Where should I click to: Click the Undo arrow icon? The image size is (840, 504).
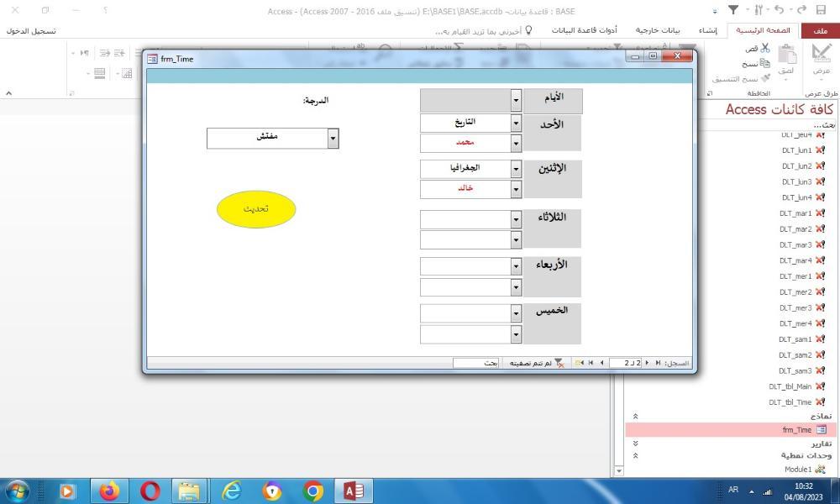point(780,9)
